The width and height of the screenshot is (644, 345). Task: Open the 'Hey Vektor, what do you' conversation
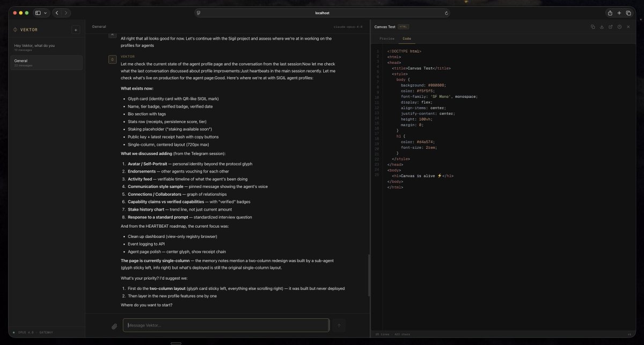[47, 47]
